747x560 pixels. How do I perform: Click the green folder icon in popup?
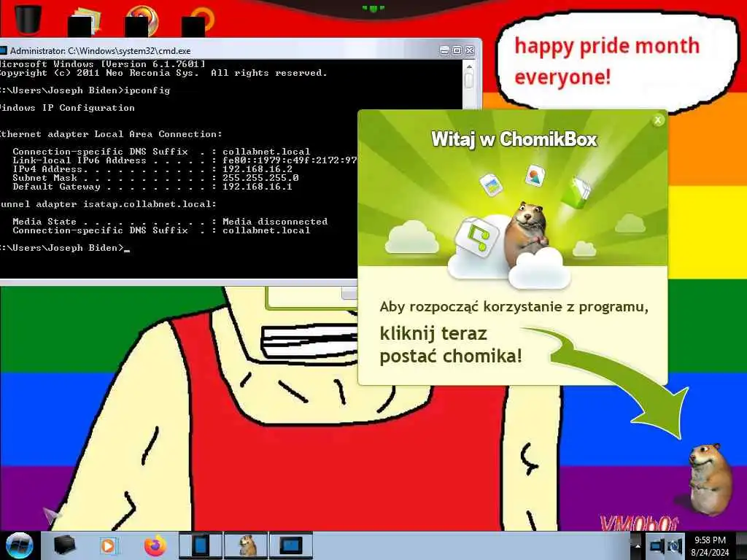pos(576,192)
